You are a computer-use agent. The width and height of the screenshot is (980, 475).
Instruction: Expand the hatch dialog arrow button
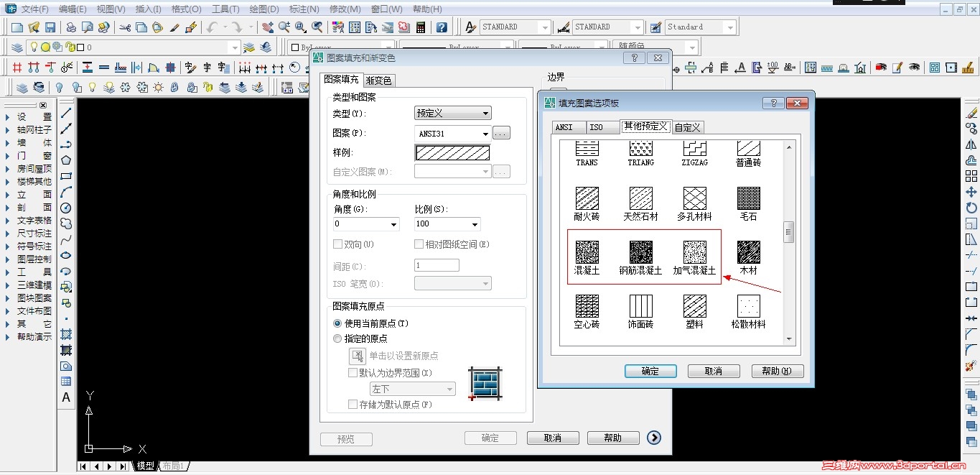click(653, 438)
